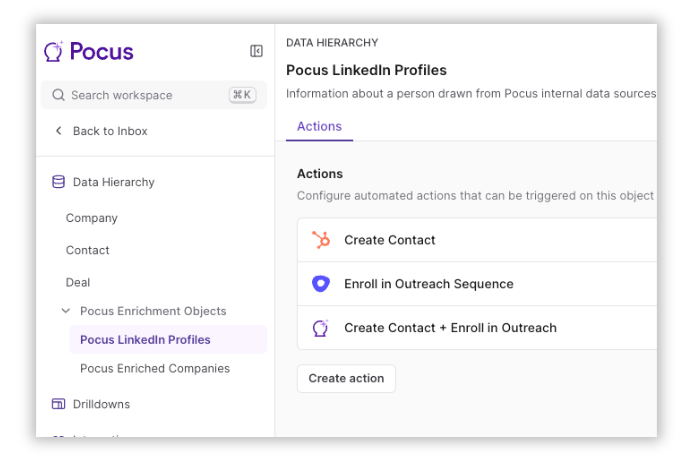Viewport: 693px width, 461px height.
Task: Open Pocus Enriched Companies
Action: tap(155, 369)
